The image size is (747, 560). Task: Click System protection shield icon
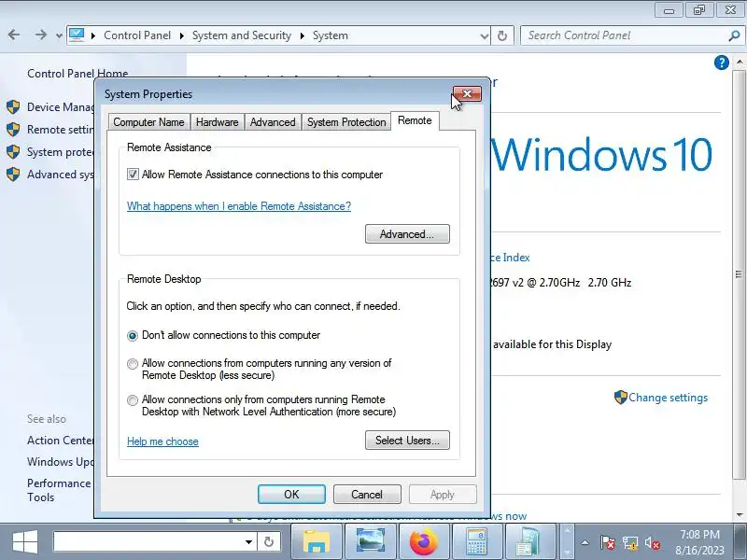point(13,151)
